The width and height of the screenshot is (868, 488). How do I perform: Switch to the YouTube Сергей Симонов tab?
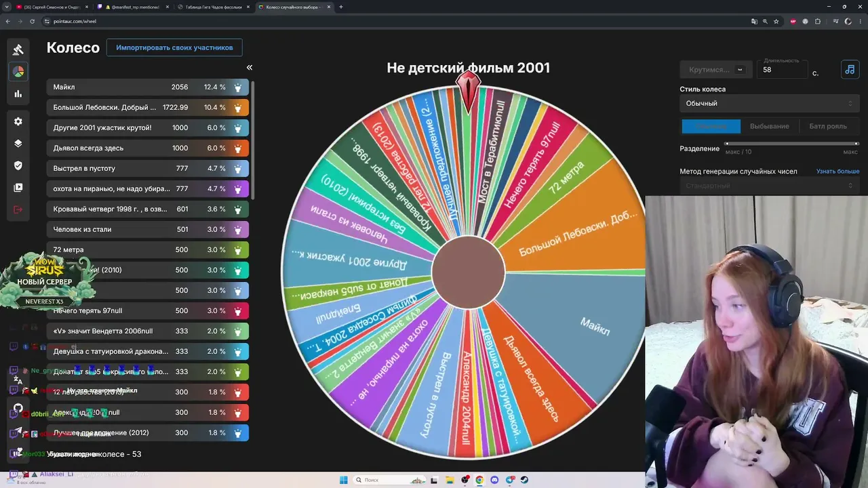pos(52,7)
